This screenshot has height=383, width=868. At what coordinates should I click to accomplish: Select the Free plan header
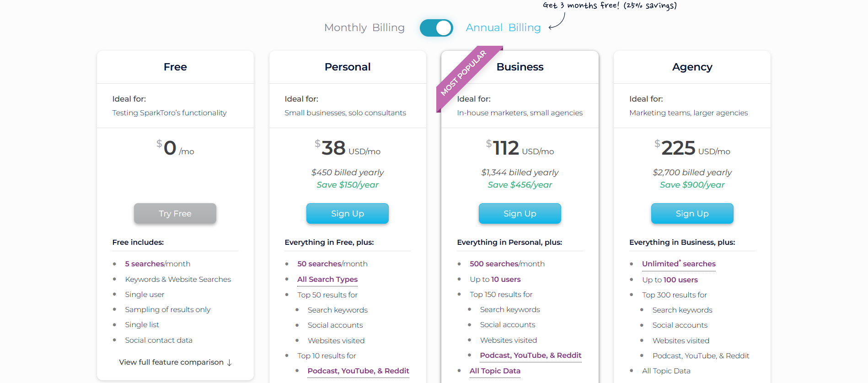click(x=175, y=67)
